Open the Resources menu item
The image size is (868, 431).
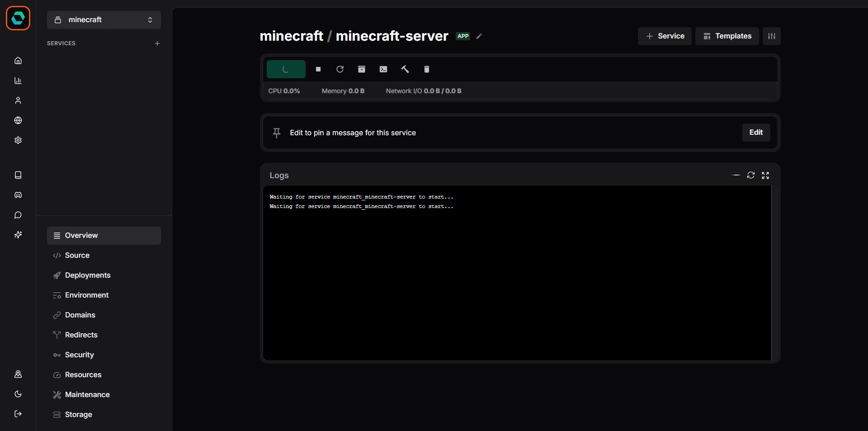click(x=104, y=375)
